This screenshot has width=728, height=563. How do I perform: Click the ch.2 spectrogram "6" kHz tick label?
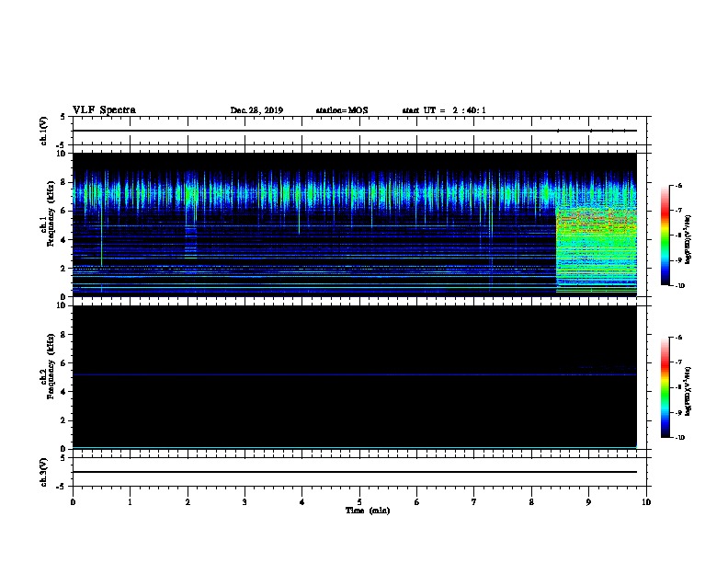(64, 363)
